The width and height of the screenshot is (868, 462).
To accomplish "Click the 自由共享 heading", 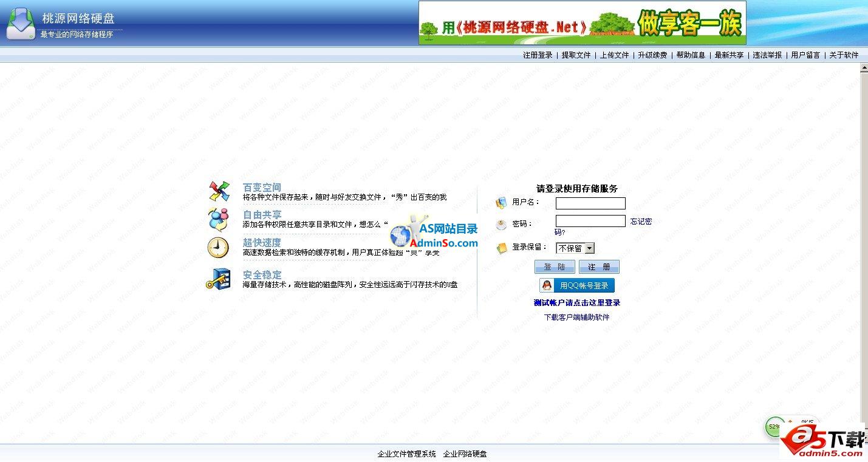I will (262, 215).
